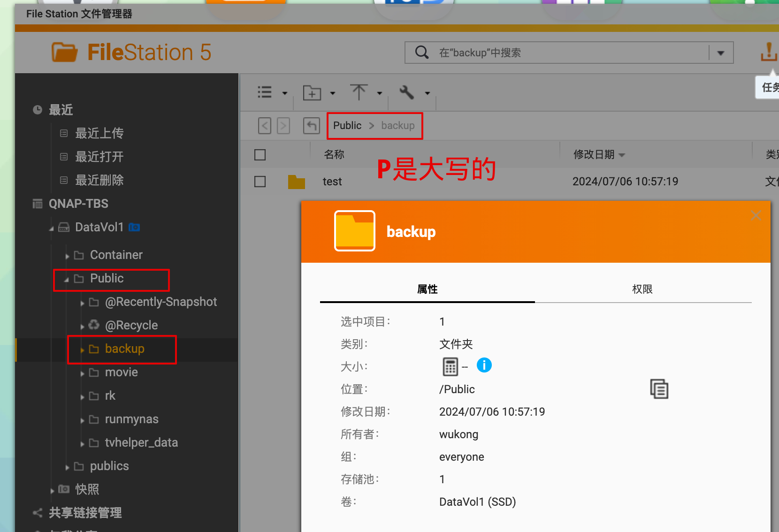Tick the checkbox for the test folder
Image resolution: width=779 pixels, height=532 pixels.
coord(260,182)
